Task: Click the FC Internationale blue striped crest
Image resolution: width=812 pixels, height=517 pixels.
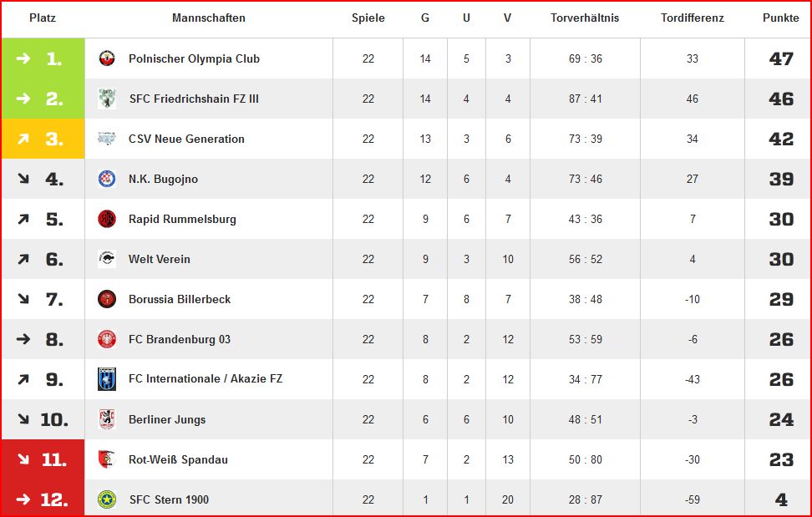Action: pos(107,379)
